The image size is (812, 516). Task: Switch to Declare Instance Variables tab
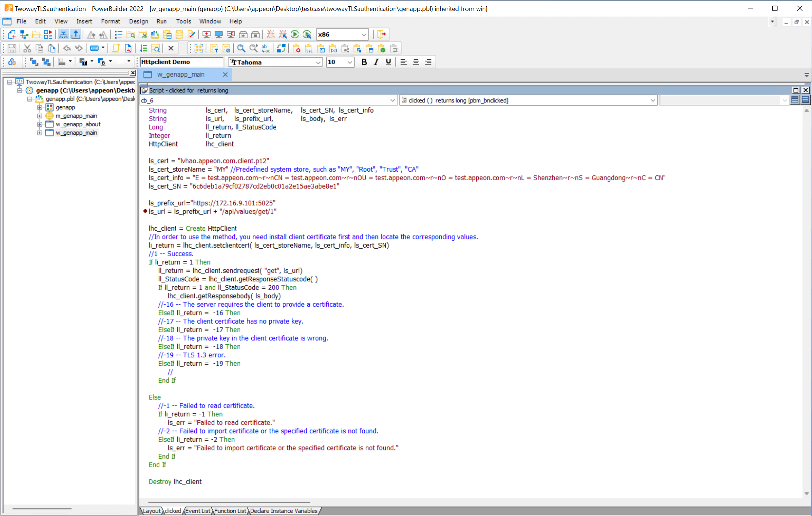point(284,511)
